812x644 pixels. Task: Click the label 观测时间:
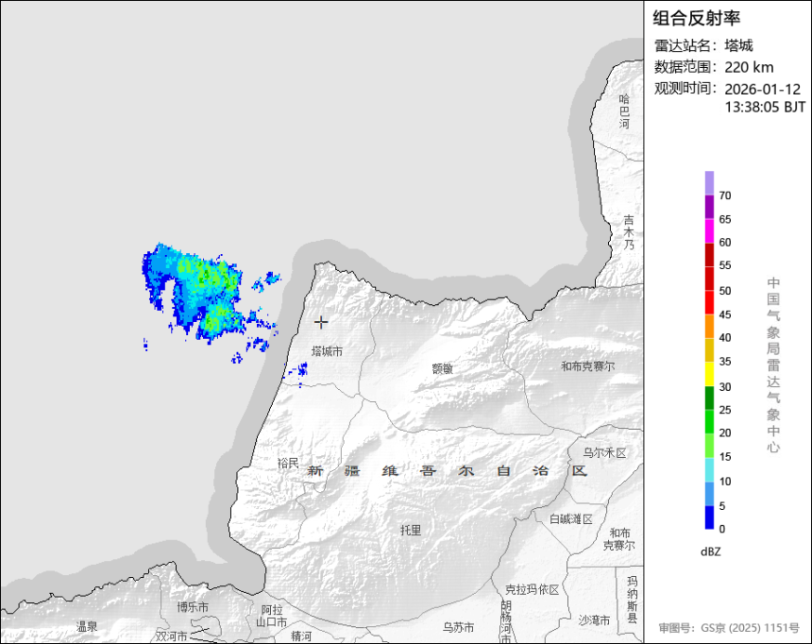point(686,88)
